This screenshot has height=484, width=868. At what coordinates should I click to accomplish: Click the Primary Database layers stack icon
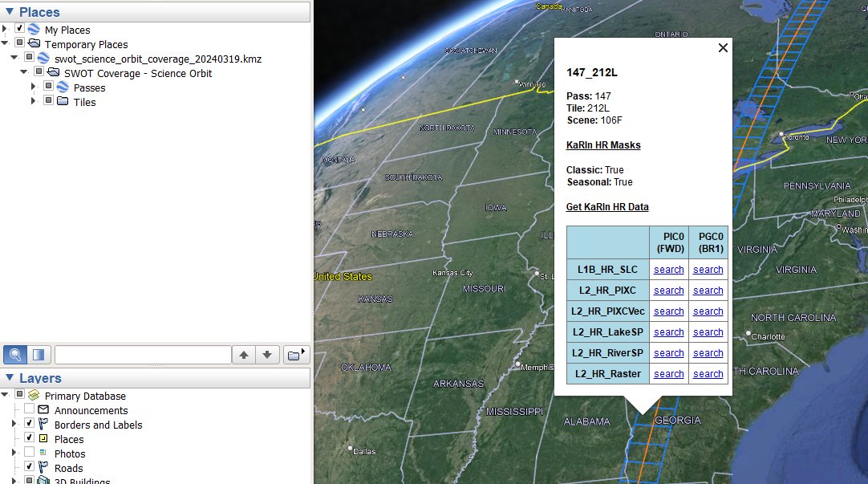[x=33, y=396]
